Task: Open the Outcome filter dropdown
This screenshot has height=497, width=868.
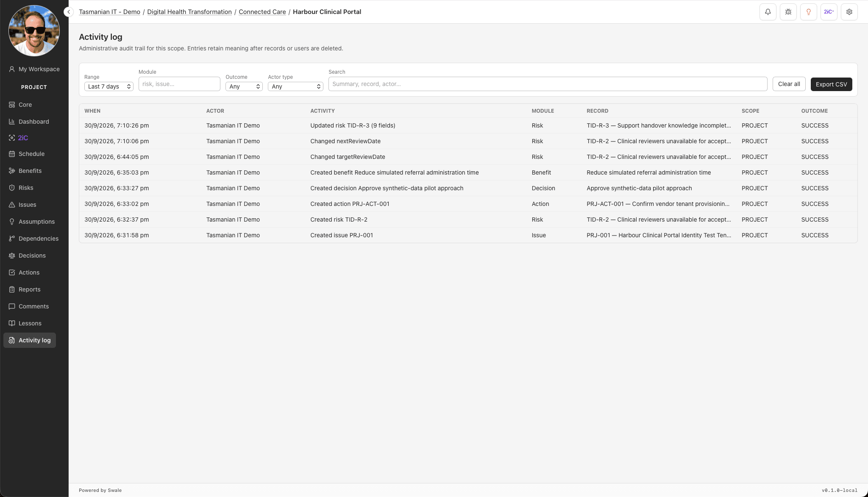Action: tap(244, 86)
